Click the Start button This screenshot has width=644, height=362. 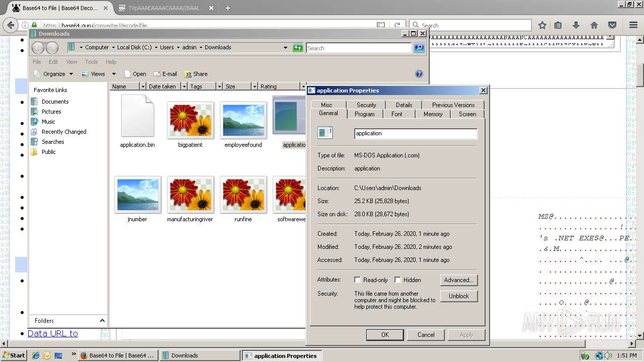(x=14, y=355)
